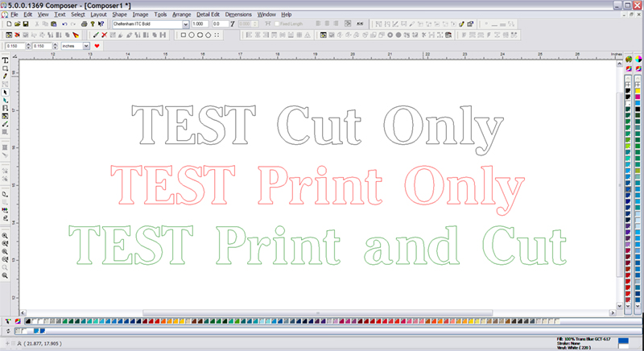This screenshot has height=351, width=644.
Task: Click the context help pointer icon
Action: (101, 24)
